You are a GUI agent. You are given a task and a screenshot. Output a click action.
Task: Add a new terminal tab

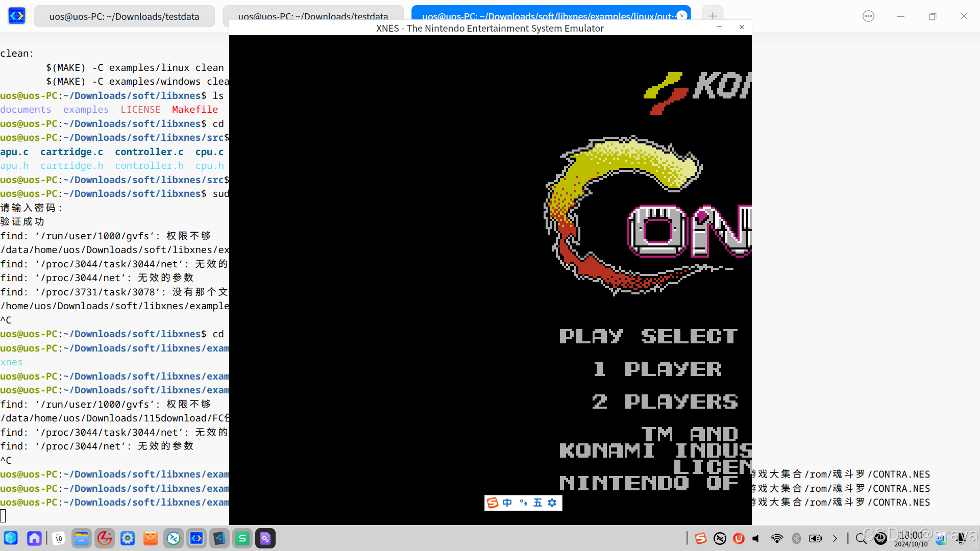(713, 15)
